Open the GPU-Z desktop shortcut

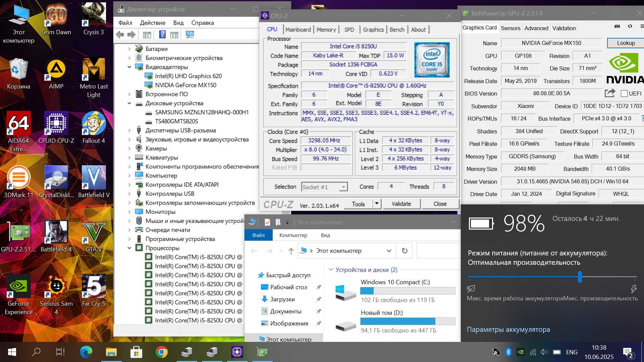pyautogui.click(x=18, y=236)
